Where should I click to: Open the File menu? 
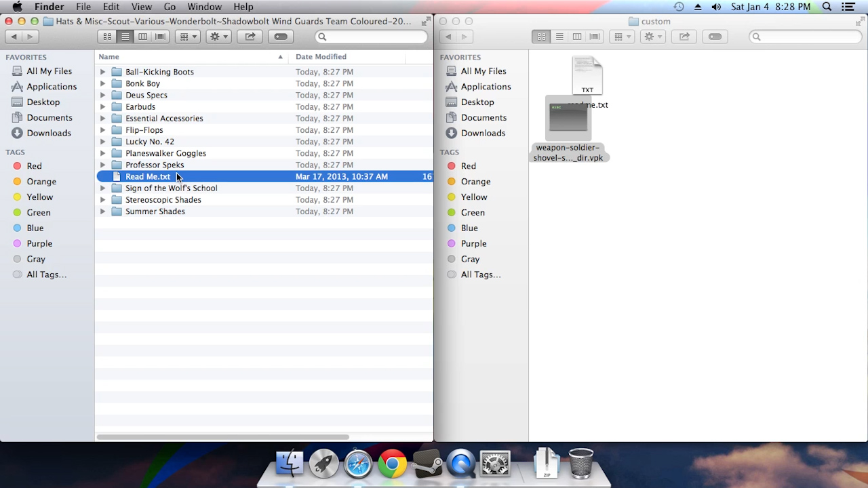(x=83, y=7)
